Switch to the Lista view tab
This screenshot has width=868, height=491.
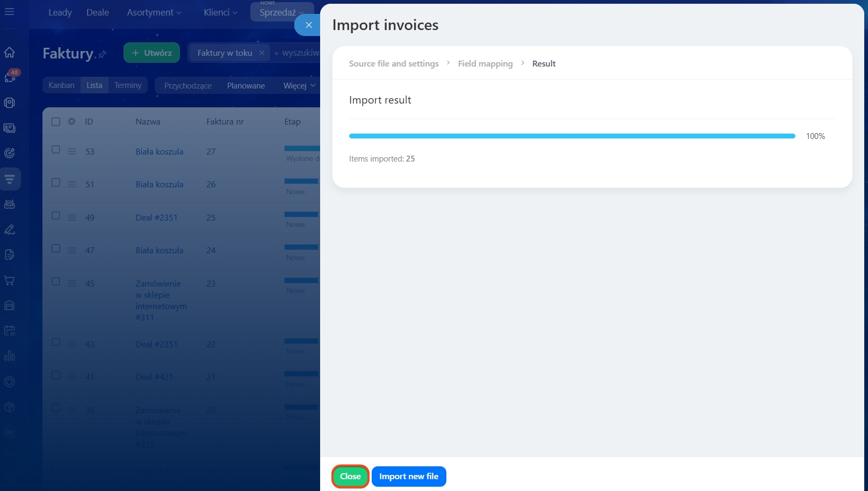coord(95,85)
